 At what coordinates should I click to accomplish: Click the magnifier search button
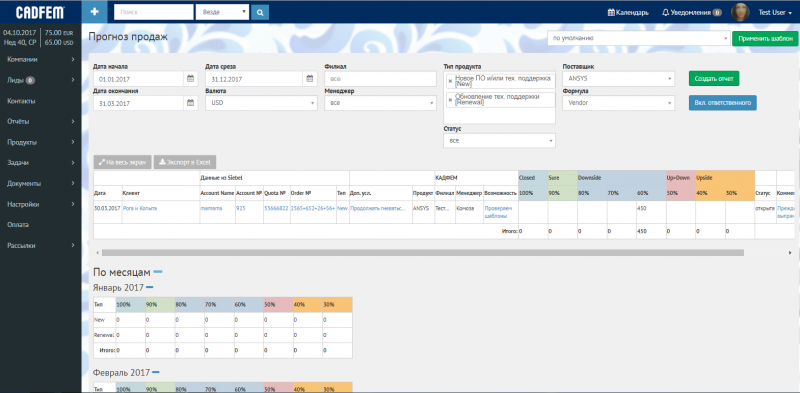coord(260,12)
